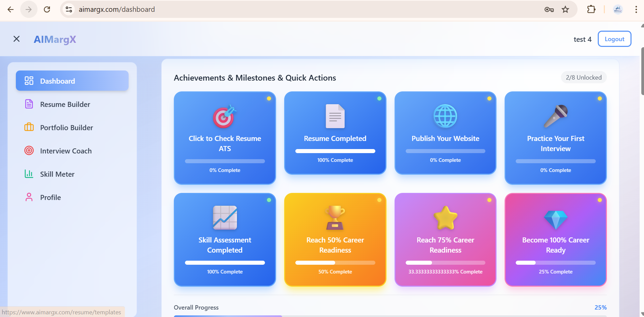Open Profile using the person icon
The image size is (644, 317).
coord(29,197)
